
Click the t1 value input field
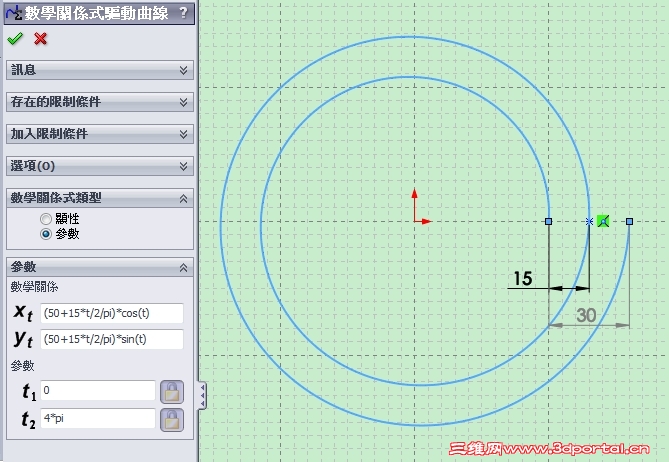pyautogui.click(x=98, y=390)
